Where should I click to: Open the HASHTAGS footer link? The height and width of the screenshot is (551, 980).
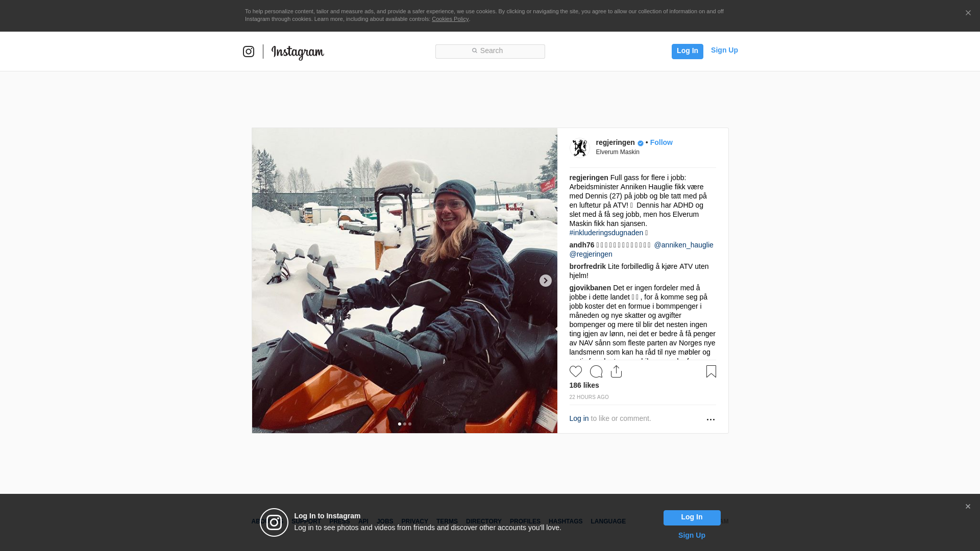(565, 521)
